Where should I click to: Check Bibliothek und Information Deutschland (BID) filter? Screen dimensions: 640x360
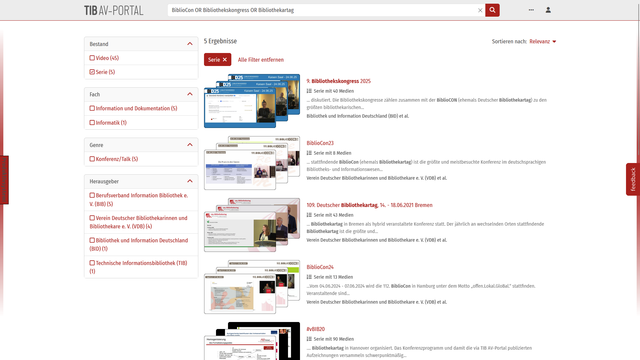point(92,240)
